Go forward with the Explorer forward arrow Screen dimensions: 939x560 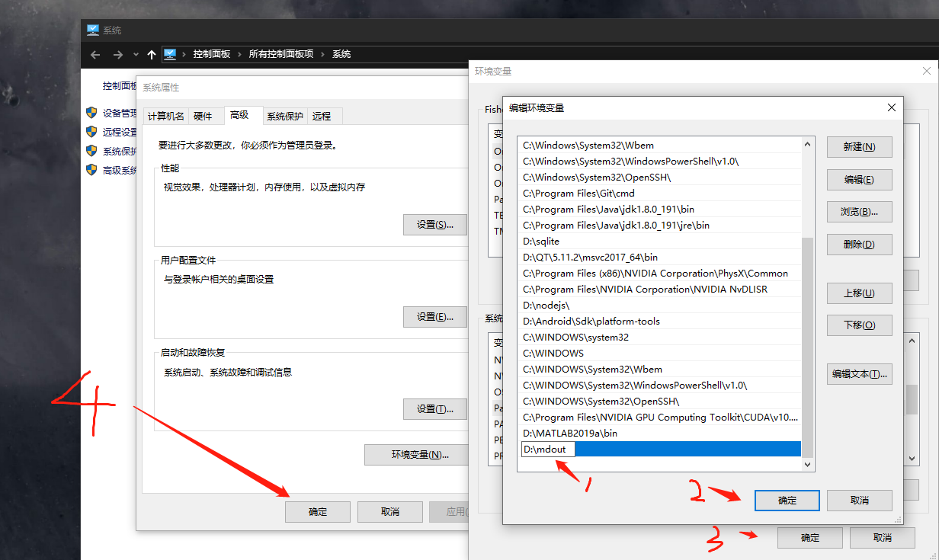pyautogui.click(x=117, y=55)
